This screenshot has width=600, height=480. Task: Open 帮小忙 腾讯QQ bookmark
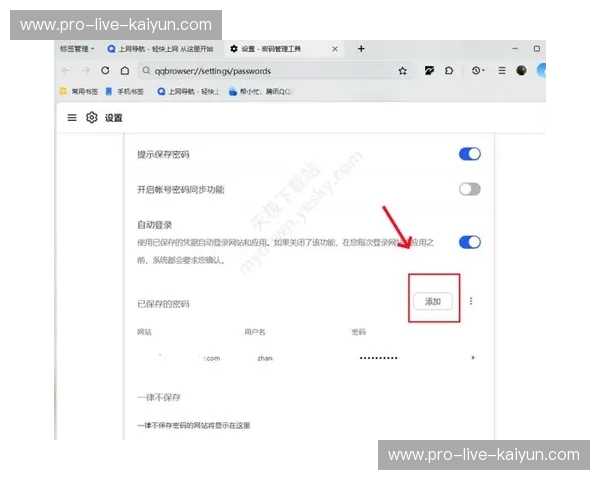pos(260,91)
